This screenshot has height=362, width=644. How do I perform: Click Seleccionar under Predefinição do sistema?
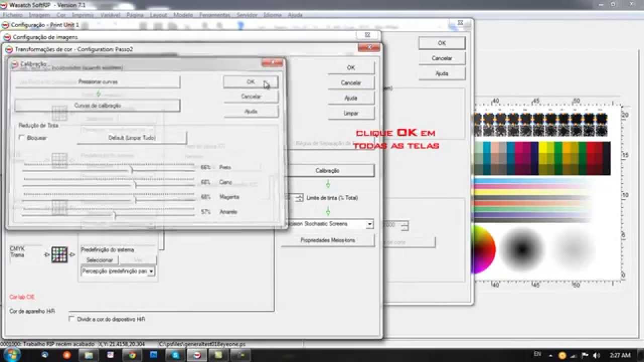coord(99,260)
